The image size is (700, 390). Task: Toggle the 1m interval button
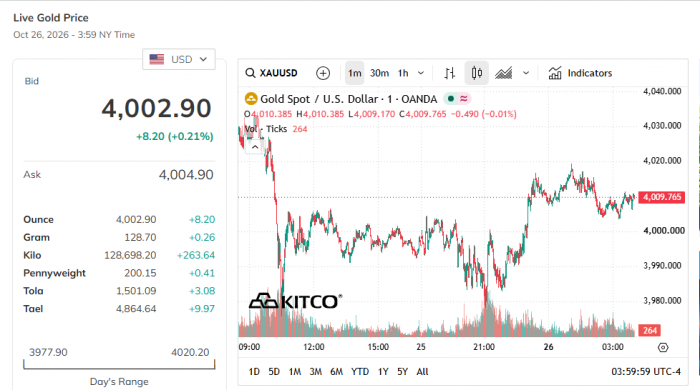[x=355, y=73]
